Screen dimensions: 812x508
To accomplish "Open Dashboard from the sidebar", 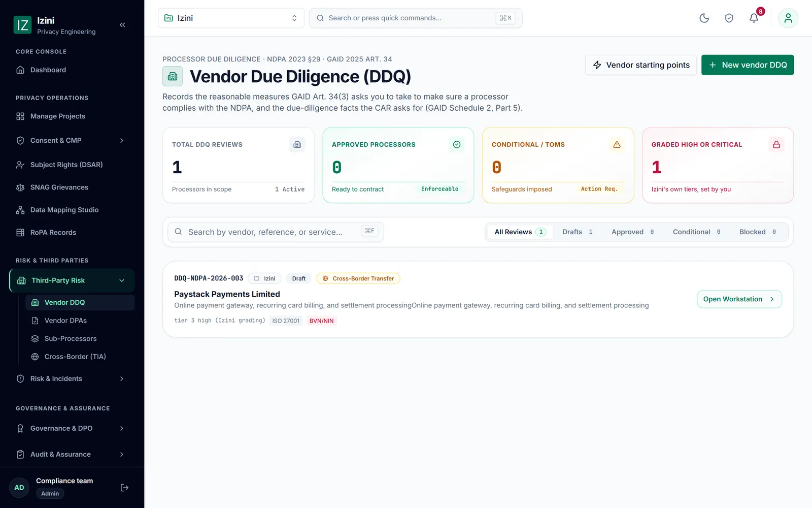I will coord(72,70).
